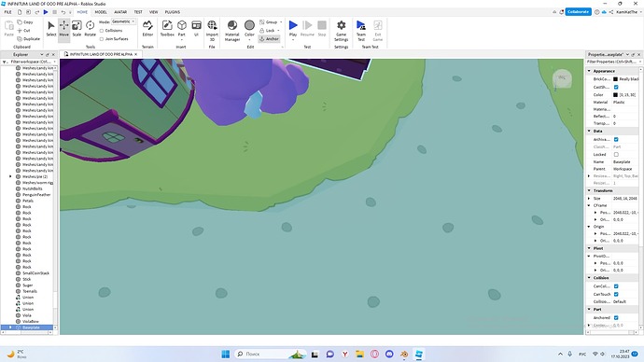Open the Mode Geometric dropdown
This screenshot has height=362, width=644.
[x=123, y=21]
